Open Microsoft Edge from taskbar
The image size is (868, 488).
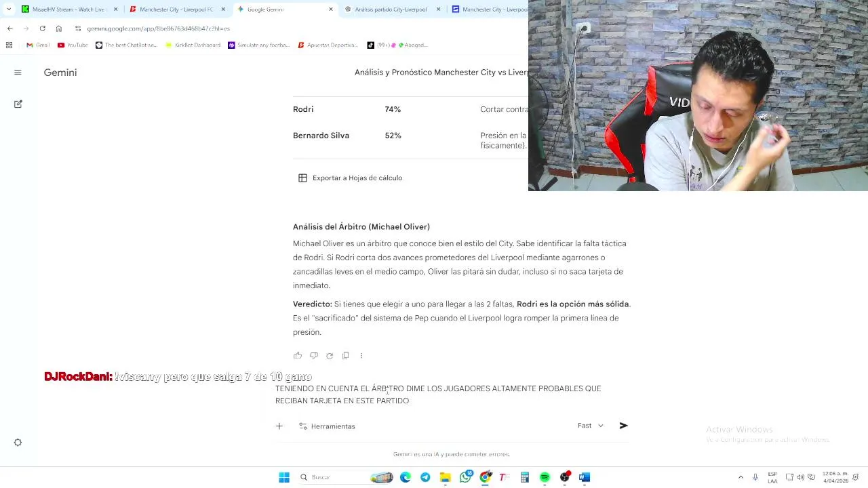[x=406, y=477]
